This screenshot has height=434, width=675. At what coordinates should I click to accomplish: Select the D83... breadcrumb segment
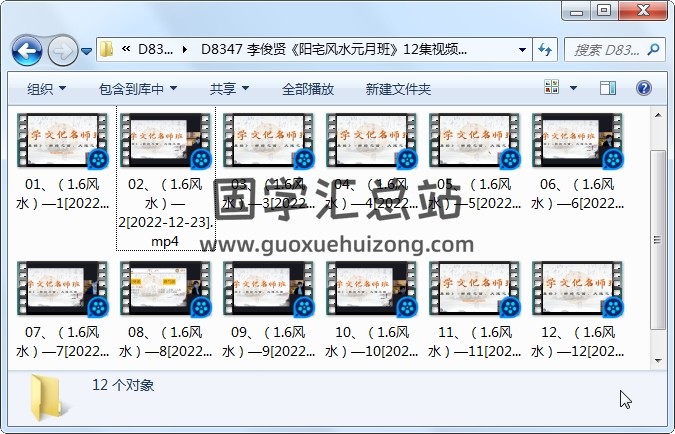point(155,50)
